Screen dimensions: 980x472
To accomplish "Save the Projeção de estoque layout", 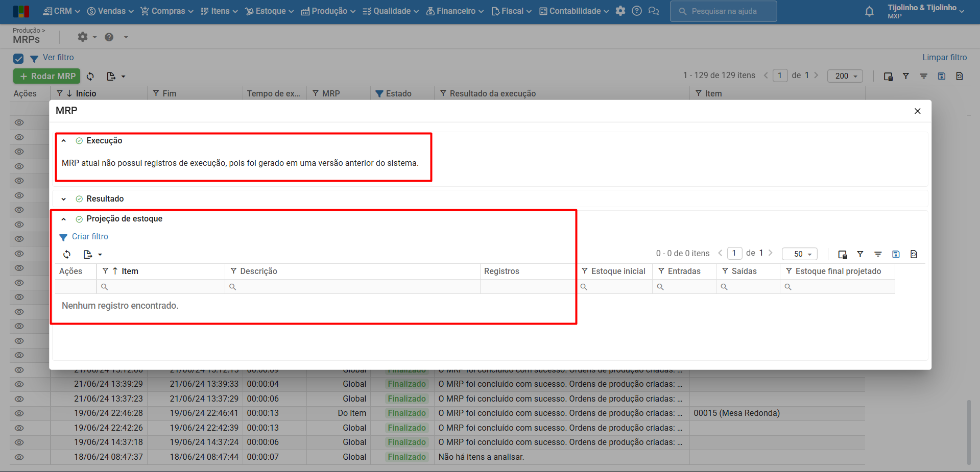I will click(x=896, y=254).
